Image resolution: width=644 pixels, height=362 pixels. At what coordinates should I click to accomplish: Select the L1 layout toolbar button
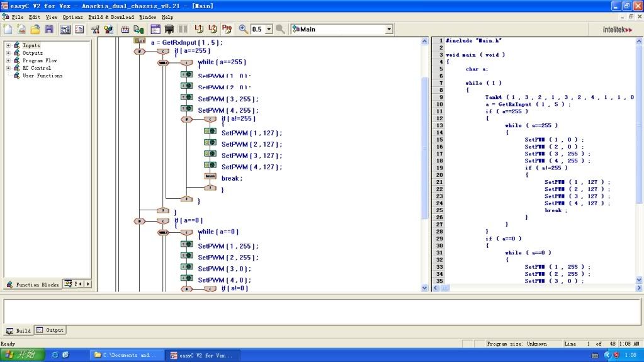pos(199,29)
